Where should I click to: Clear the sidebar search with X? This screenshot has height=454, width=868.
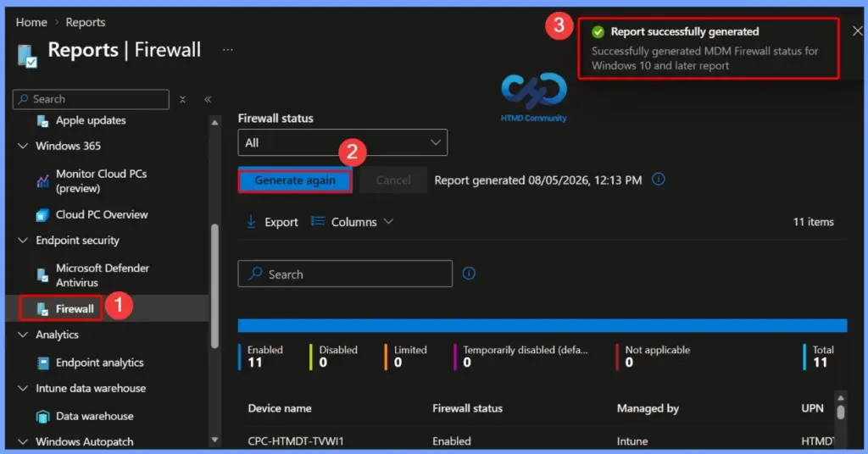click(183, 100)
